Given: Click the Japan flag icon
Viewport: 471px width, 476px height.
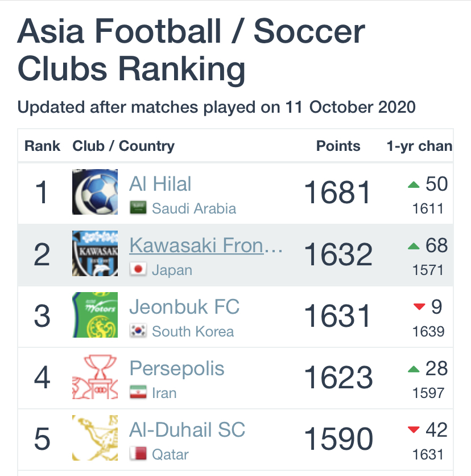Looking at the screenshot, I should (138, 269).
